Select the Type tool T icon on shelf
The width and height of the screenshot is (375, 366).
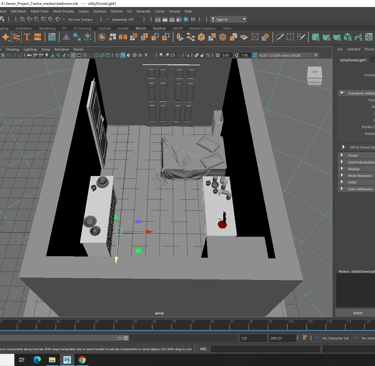coord(27,37)
